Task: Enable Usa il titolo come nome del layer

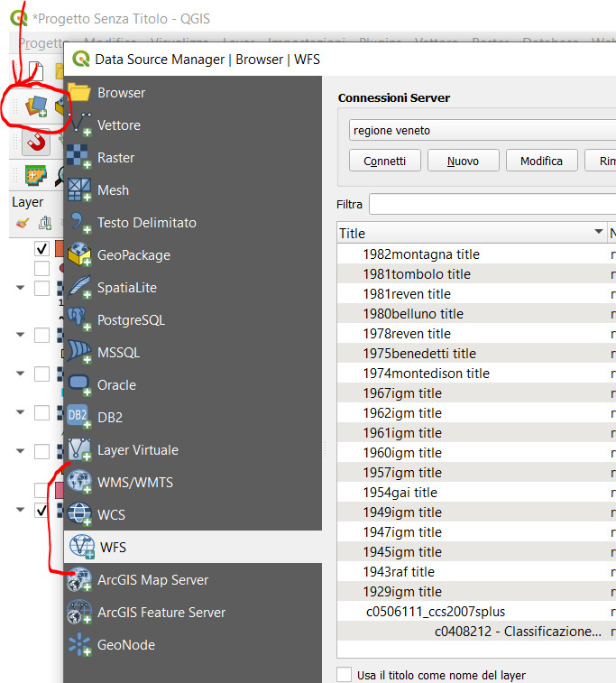Action: coord(344,674)
